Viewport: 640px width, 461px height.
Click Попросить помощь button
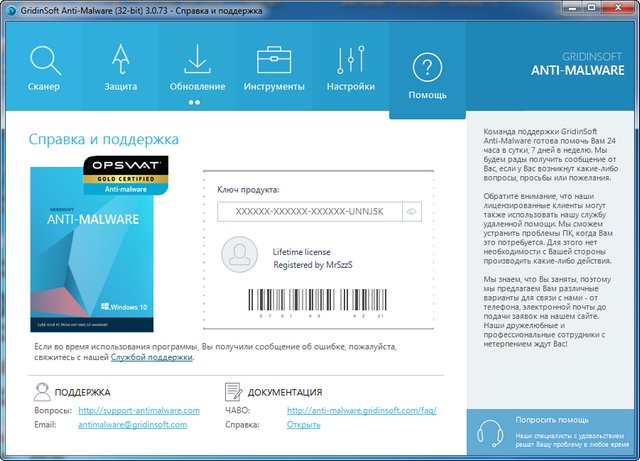click(x=553, y=432)
